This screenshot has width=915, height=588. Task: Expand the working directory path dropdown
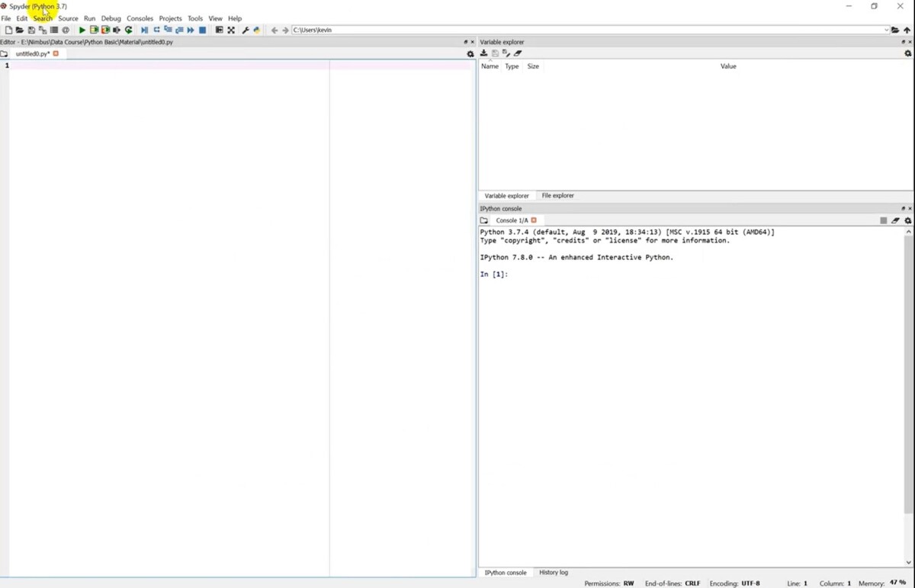click(x=886, y=31)
